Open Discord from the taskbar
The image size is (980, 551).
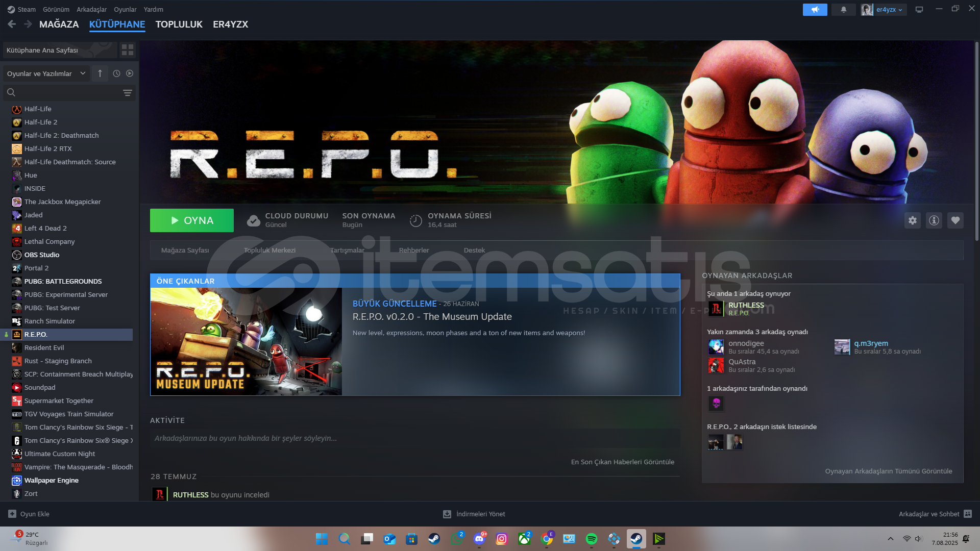(x=479, y=539)
